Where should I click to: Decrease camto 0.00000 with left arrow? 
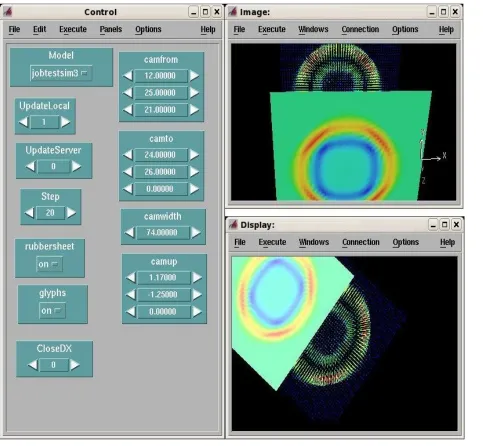pyautogui.click(x=128, y=189)
